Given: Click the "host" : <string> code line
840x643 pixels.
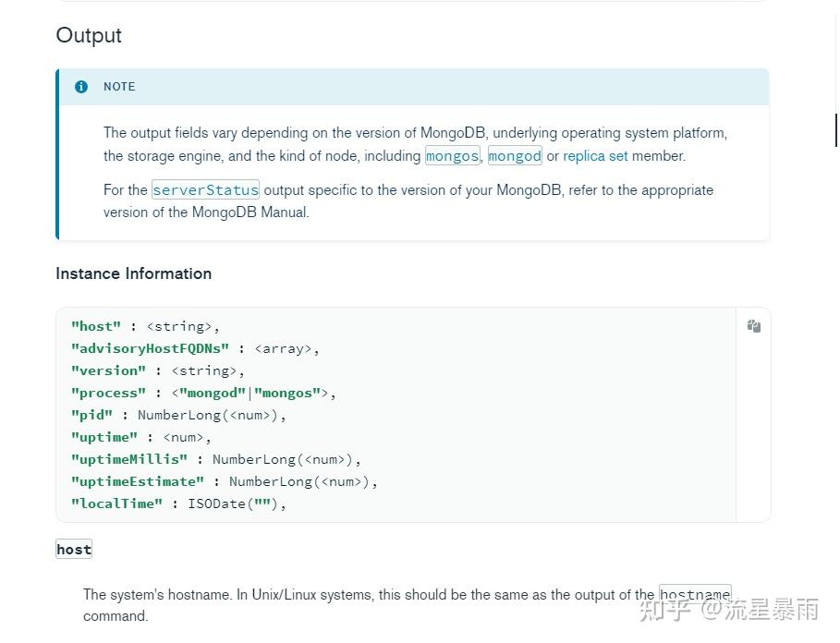Looking at the screenshot, I should point(145,327).
